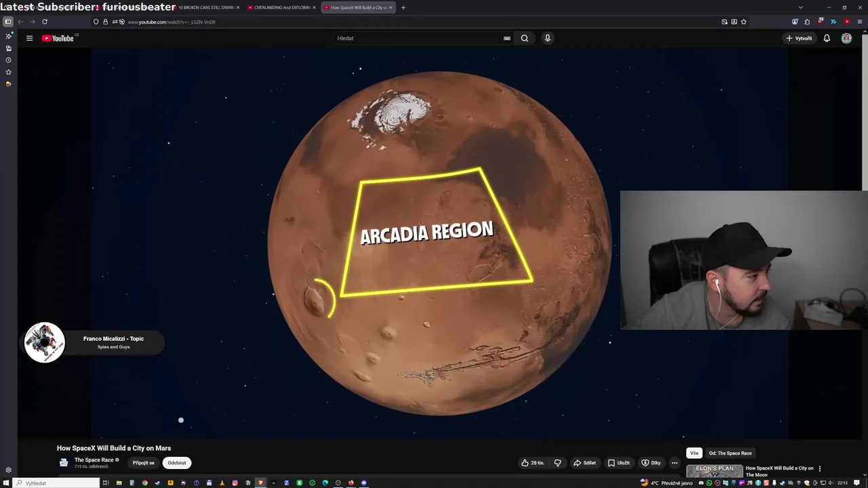Open options for the Moon city video
The height and width of the screenshot is (488, 868).
(x=819, y=468)
